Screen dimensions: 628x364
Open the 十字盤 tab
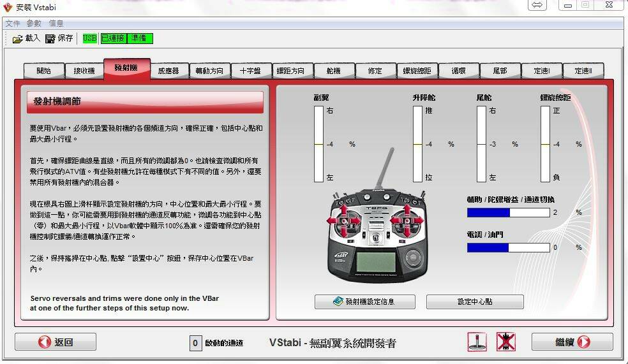251,71
